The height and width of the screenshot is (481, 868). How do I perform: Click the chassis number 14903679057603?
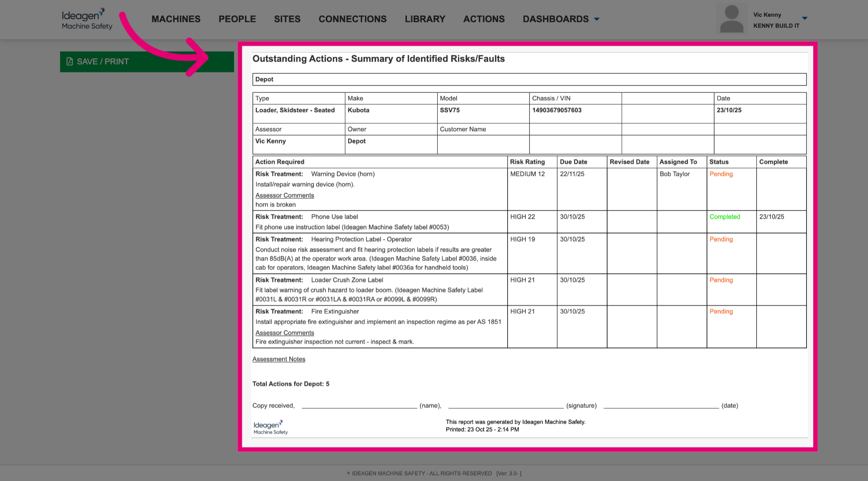coord(557,110)
